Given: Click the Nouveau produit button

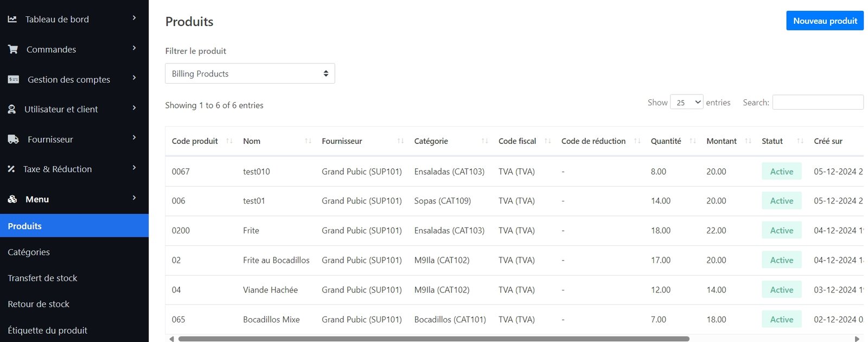Looking at the screenshot, I should (825, 21).
